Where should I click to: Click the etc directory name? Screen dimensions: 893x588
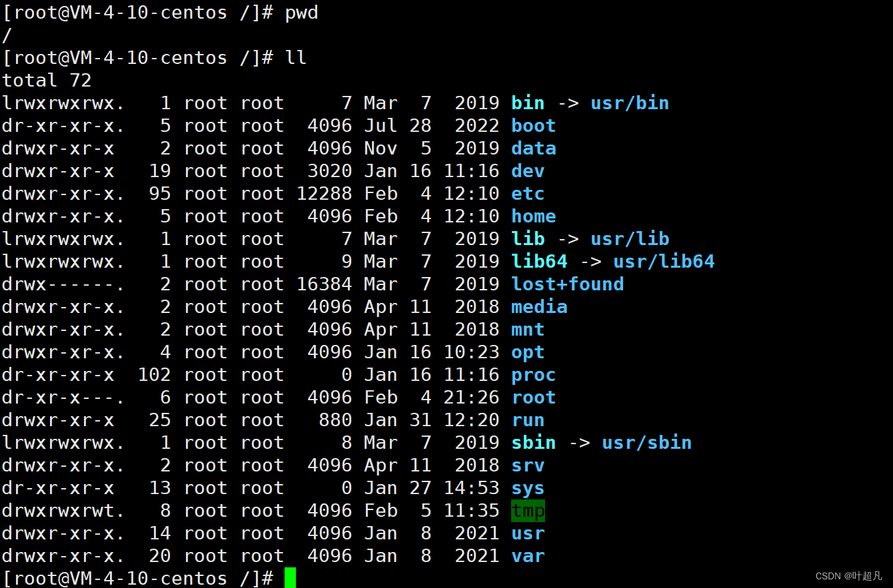click(528, 194)
